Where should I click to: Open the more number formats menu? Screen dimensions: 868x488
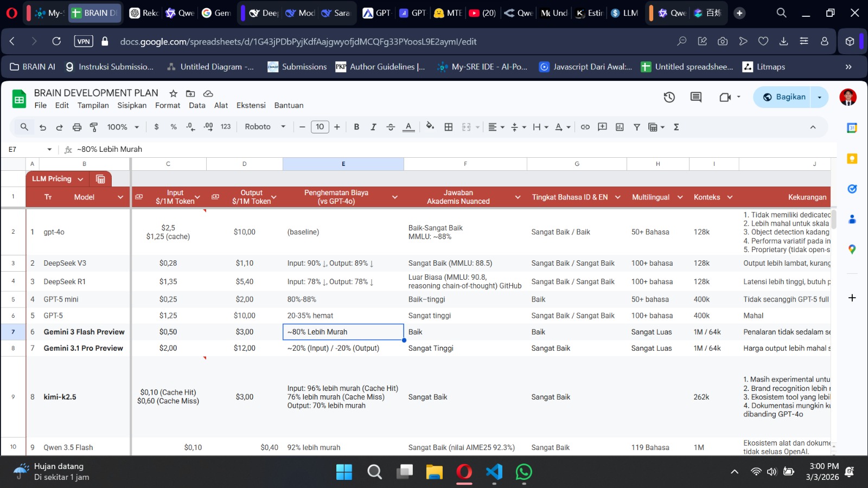(226, 127)
